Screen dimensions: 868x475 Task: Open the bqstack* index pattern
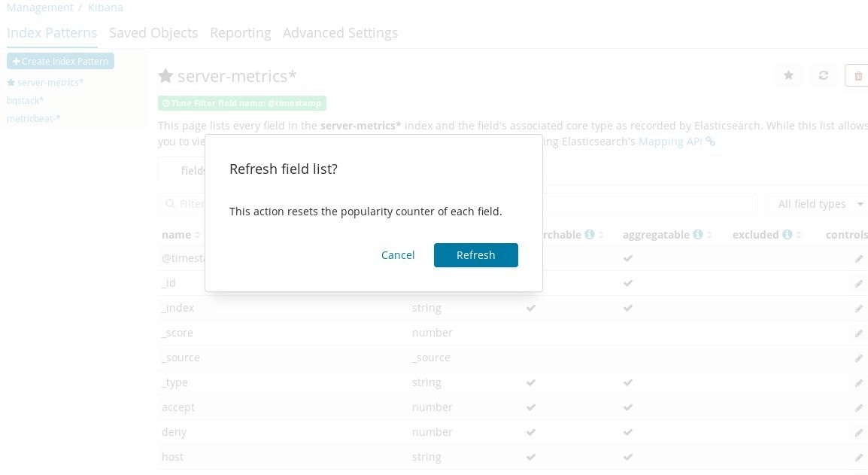point(26,100)
